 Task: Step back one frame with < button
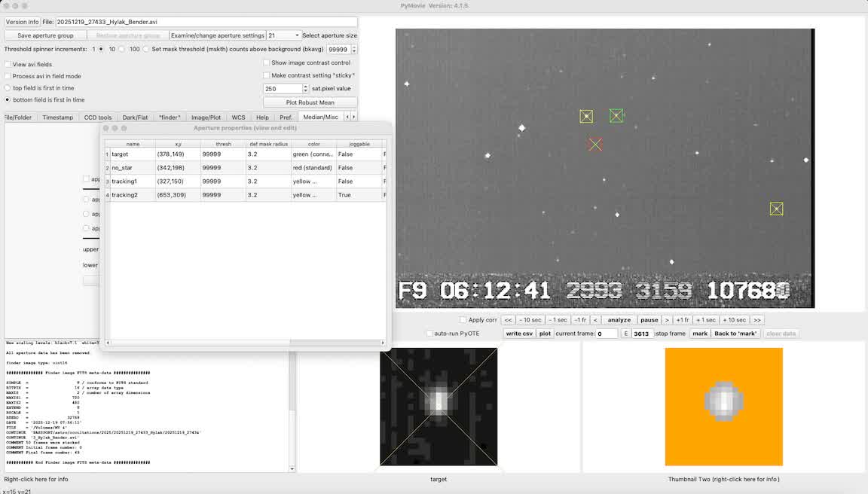tap(595, 320)
